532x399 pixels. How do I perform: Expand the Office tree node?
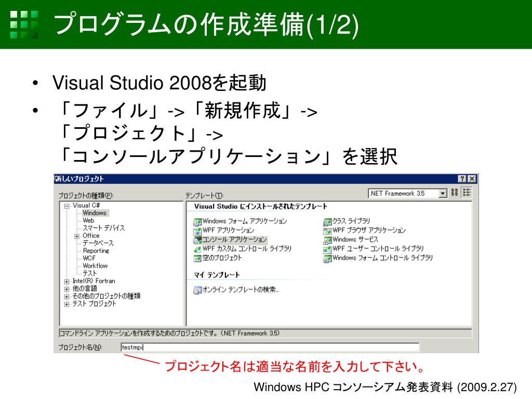(77, 236)
